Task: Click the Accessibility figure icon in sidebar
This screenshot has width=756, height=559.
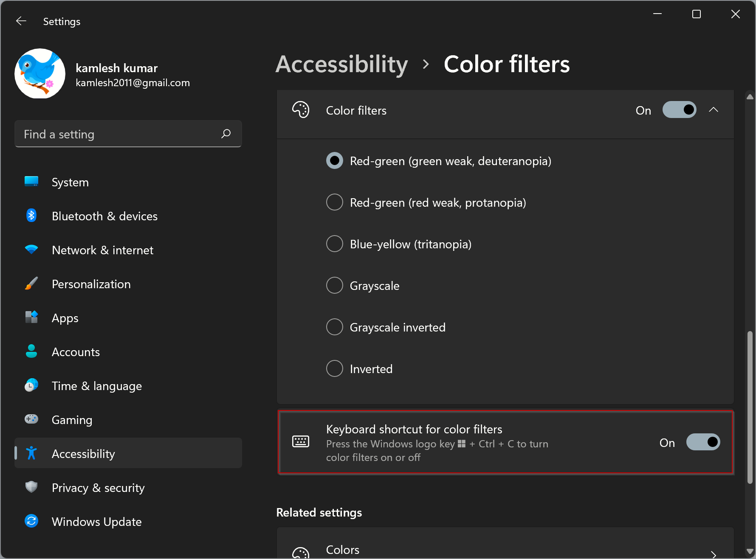Action: [31, 453]
